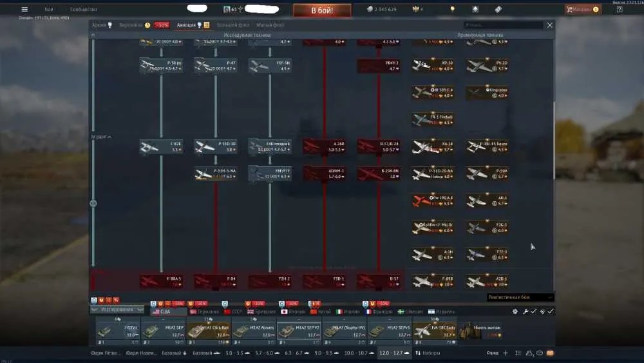The image size is (644, 363).
Task: Open the hamburger main menu
Action: 24,9
